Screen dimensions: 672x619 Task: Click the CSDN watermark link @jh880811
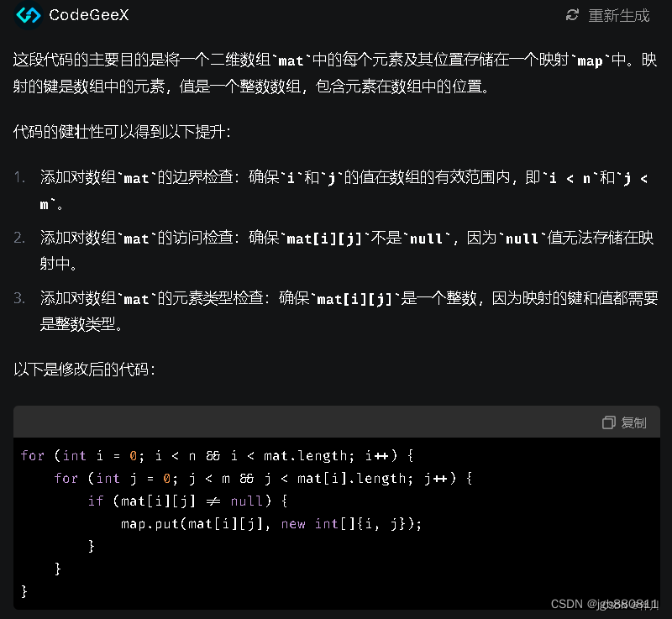click(x=612, y=603)
